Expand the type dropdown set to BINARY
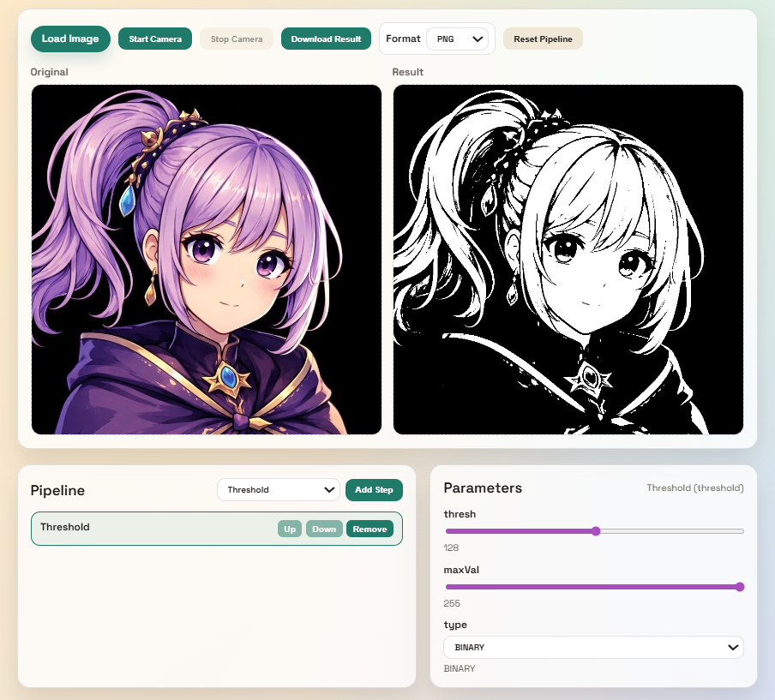The image size is (775, 700). click(x=593, y=647)
